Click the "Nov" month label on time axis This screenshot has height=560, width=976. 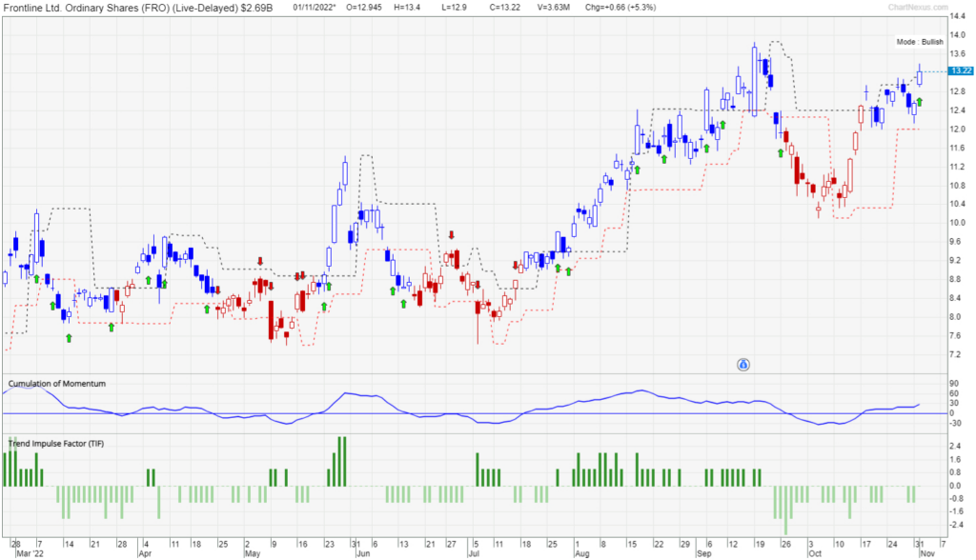(927, 553)
